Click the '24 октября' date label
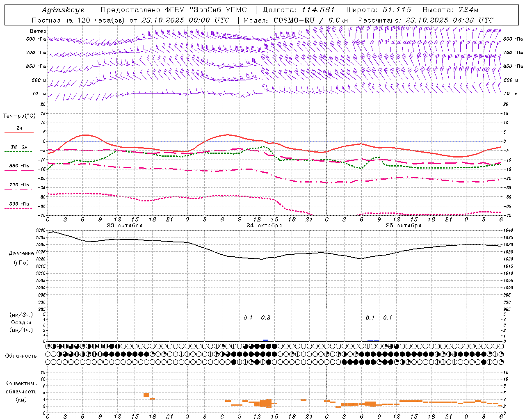525x420 pixels. (264, 226)
